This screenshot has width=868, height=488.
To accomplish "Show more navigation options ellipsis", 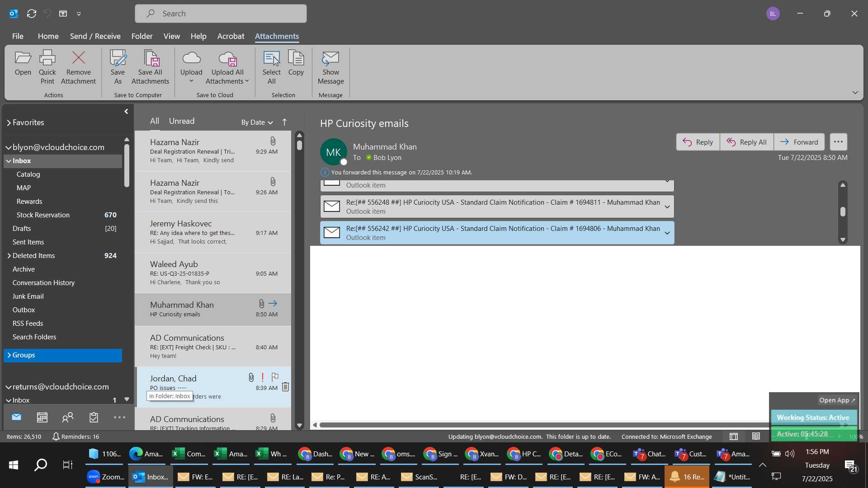I will pyautogui.click(x=119, y=417).
